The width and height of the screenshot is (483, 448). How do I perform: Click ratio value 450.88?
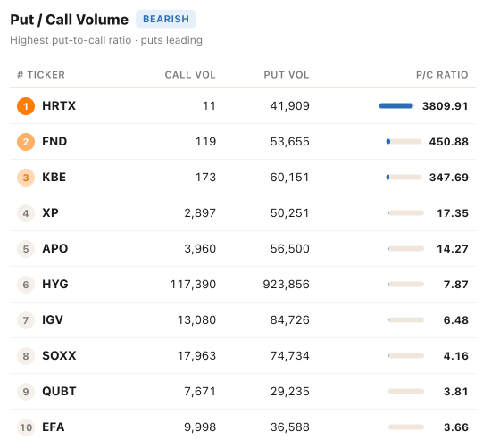click(x=449, y=142)
